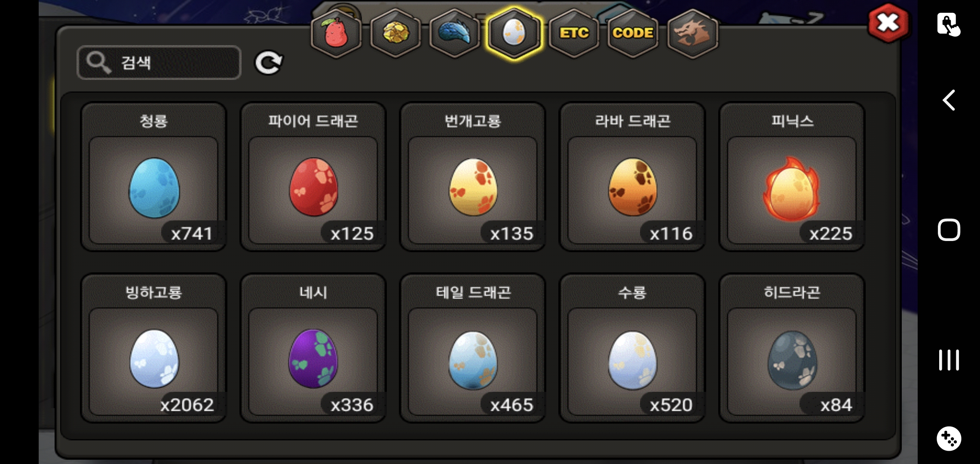Close the inventory with red X

[x=888, y=23]
